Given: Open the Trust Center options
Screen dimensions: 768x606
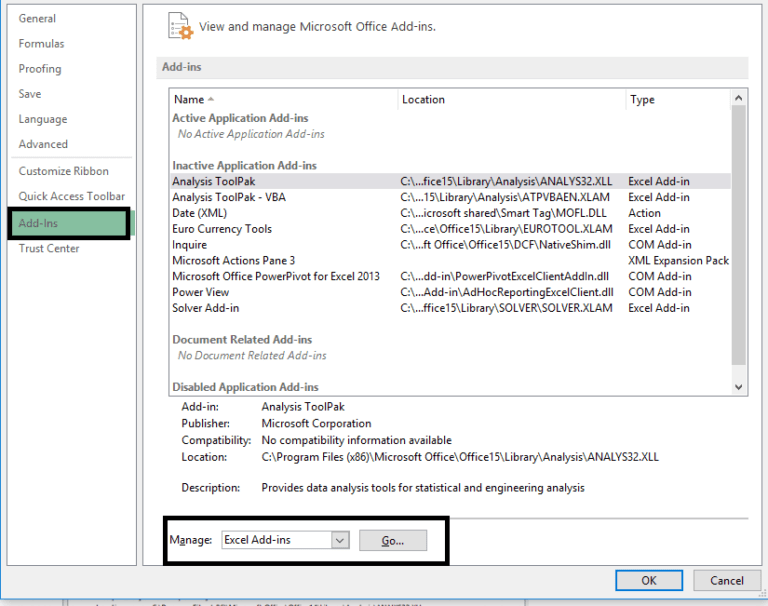Looking at the screenshot, I should 48,248.
